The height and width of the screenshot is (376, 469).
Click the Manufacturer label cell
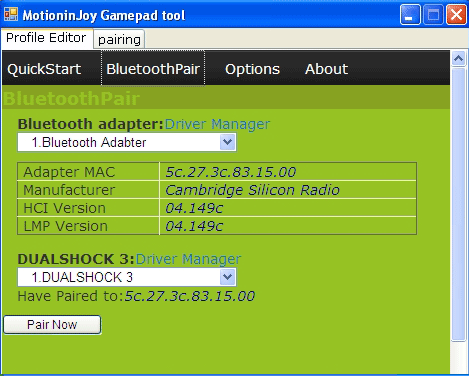88,190
